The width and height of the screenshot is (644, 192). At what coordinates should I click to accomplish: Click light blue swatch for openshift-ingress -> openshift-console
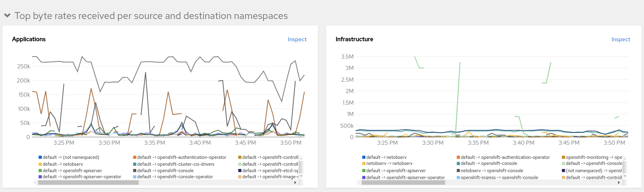pos(458,177)
